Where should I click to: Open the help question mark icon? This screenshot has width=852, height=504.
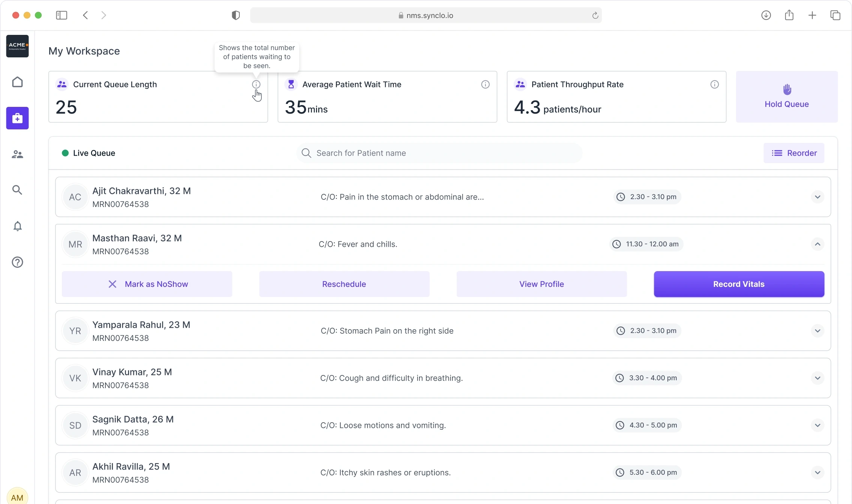[17, 262]
